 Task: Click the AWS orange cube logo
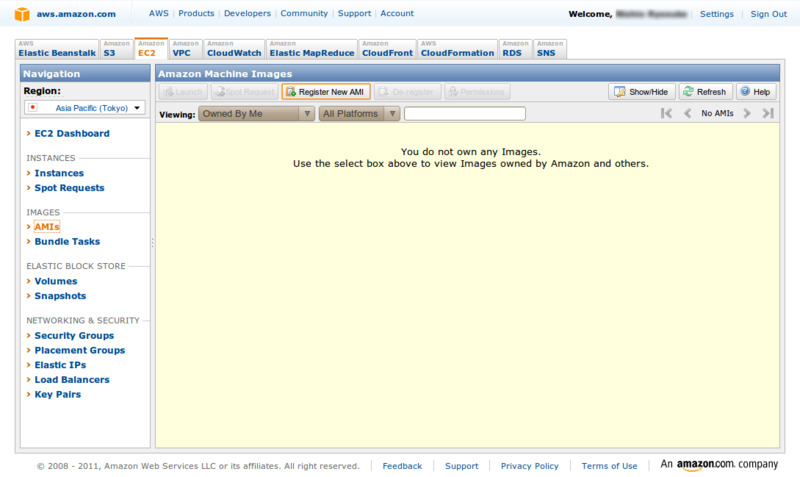(22, 14)
